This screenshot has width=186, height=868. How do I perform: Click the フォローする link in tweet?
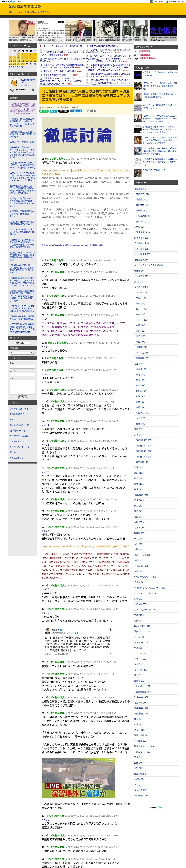(x=73, y=633)
